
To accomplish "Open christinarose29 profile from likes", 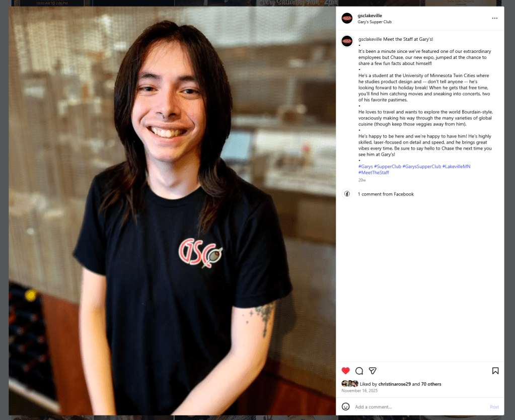I will [x=395, y=384].
